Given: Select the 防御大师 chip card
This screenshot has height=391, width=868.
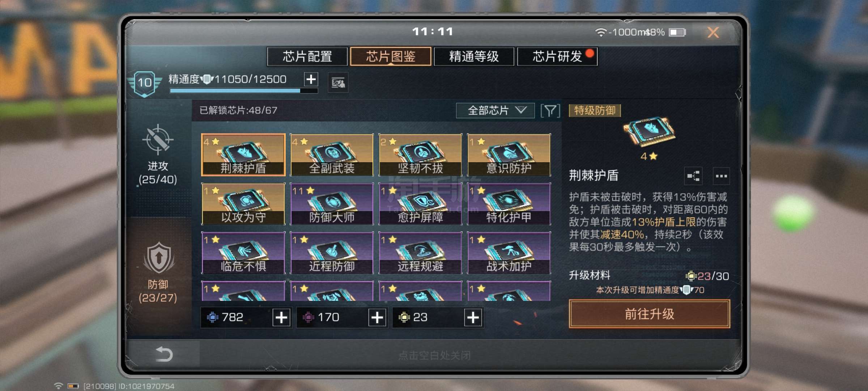Looking at the screenshot, I should pyautogui.click(x=332, y=203).
